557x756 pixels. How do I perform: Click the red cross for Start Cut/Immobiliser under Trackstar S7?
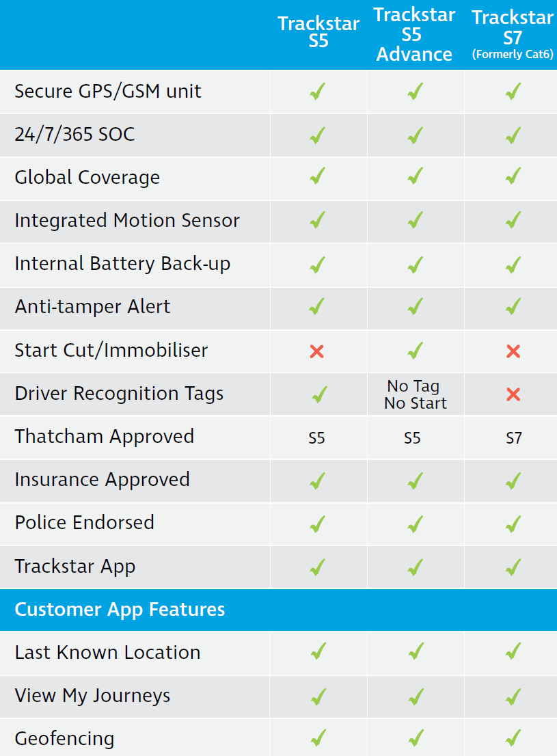(513, 351)
